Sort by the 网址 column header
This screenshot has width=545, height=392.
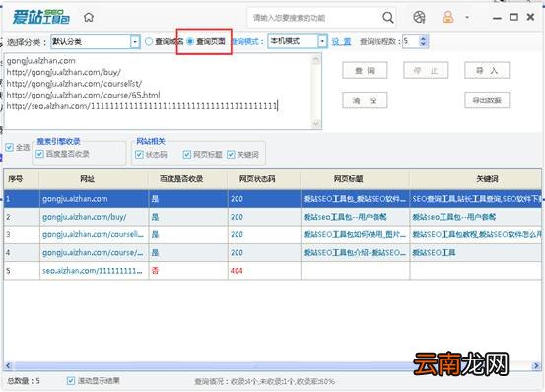(94, 179)
